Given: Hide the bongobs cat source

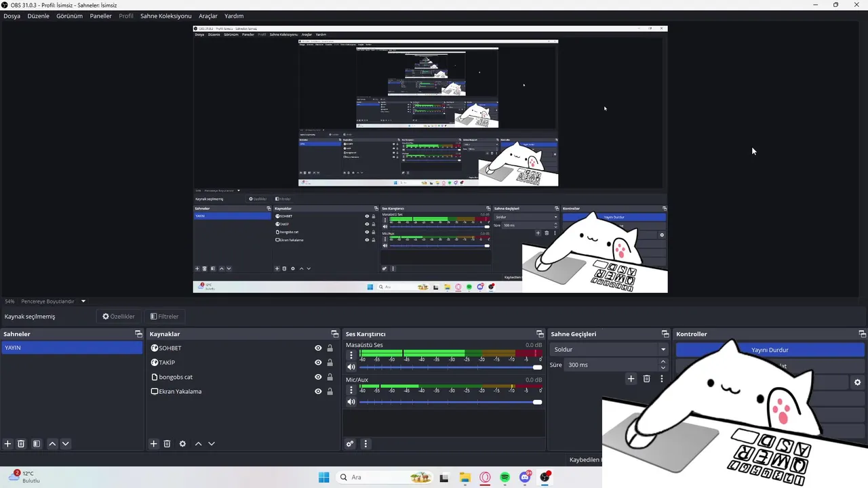Looking at the screenshot, I should point(318,377).
